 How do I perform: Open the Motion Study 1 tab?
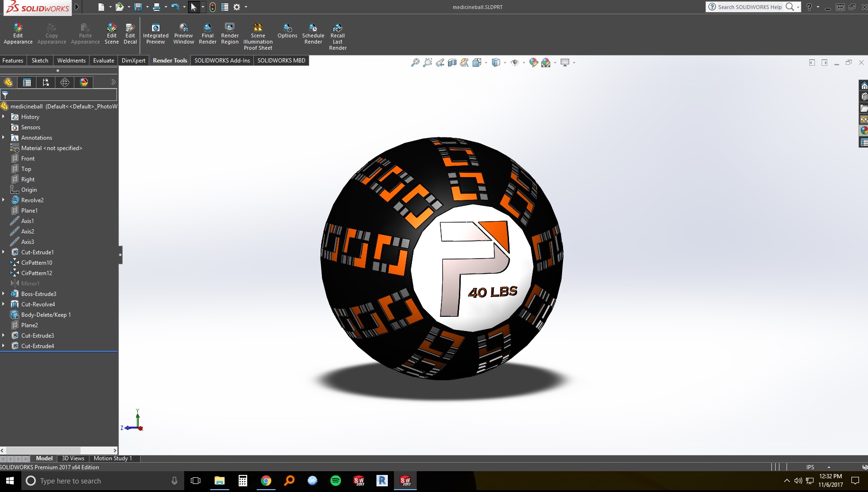pos(113,458)
